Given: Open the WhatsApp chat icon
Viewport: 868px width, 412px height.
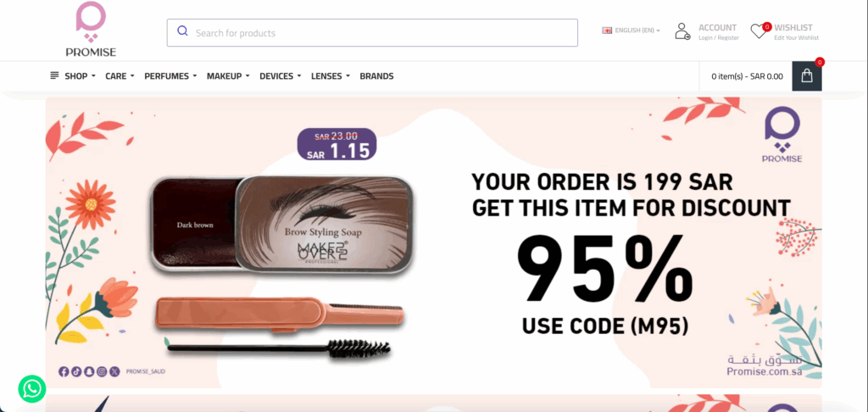Looking at the screenshot, I should click(32, 389).
